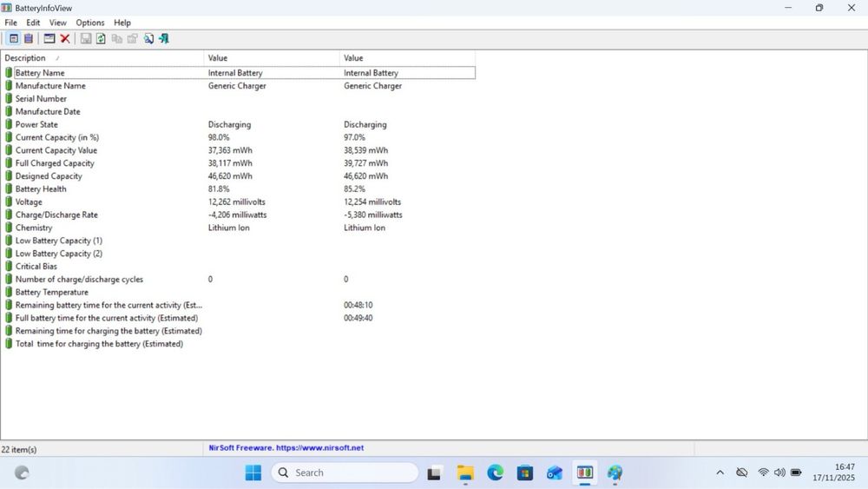Click the BatteryInfoView taskbar icon
Screen dimensions: 868x489
coord(585,472)
